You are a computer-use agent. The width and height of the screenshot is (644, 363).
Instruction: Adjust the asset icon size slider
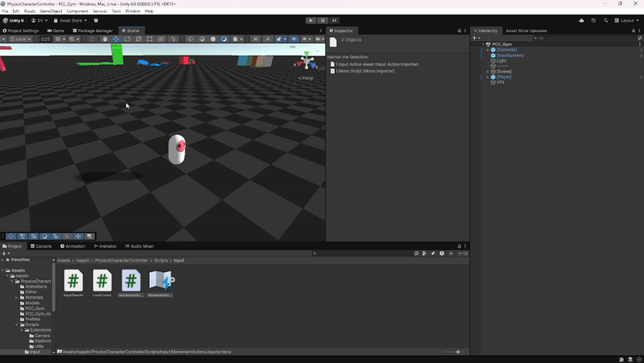pos(458,352)
